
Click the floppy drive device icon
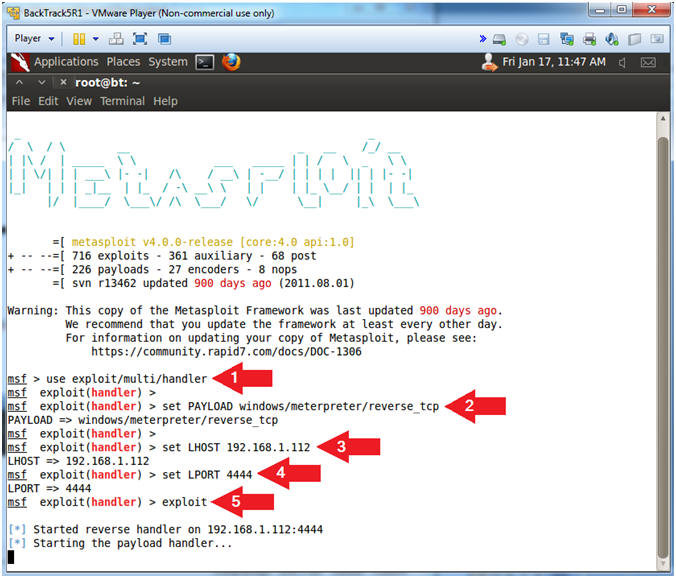tap(544, 40)
